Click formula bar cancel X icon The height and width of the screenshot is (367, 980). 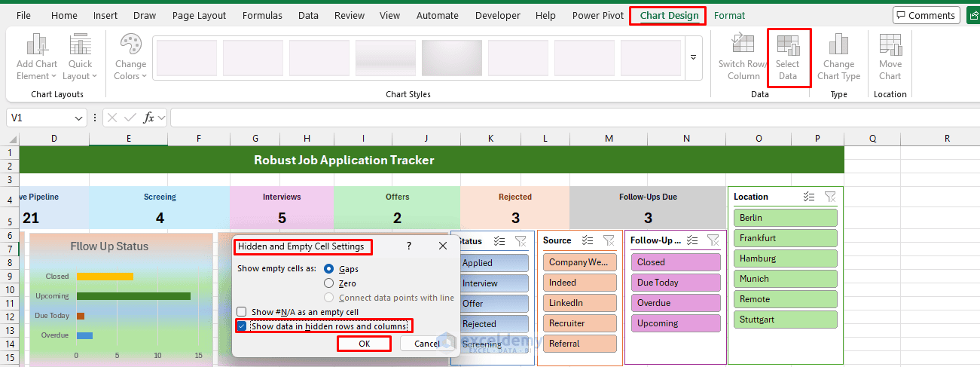112,118
